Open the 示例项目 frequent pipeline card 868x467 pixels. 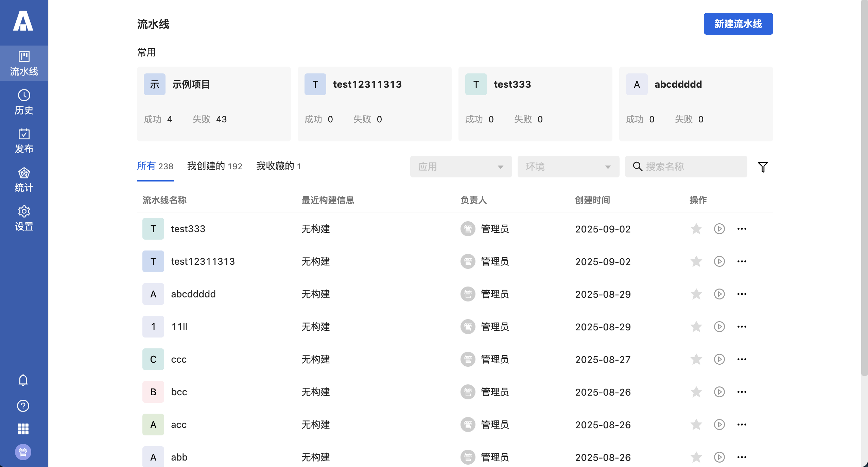[x=214, y=104]
